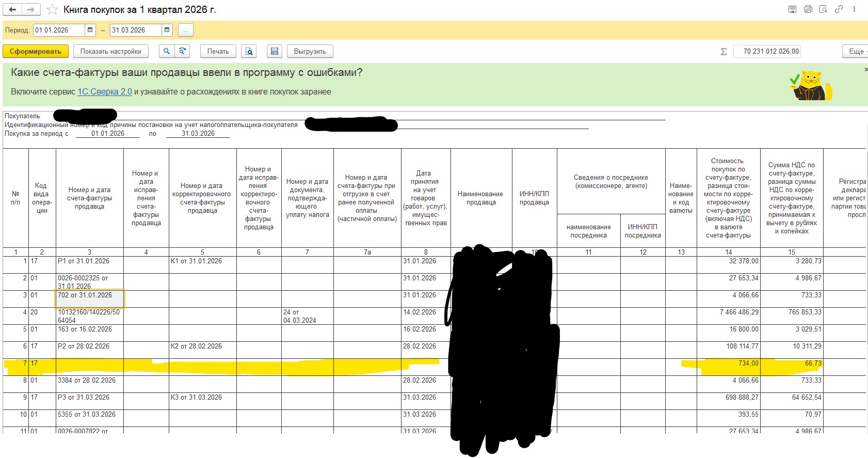
Task: Click the floppy disk icon left of Выгрузить
Action: 275,51
